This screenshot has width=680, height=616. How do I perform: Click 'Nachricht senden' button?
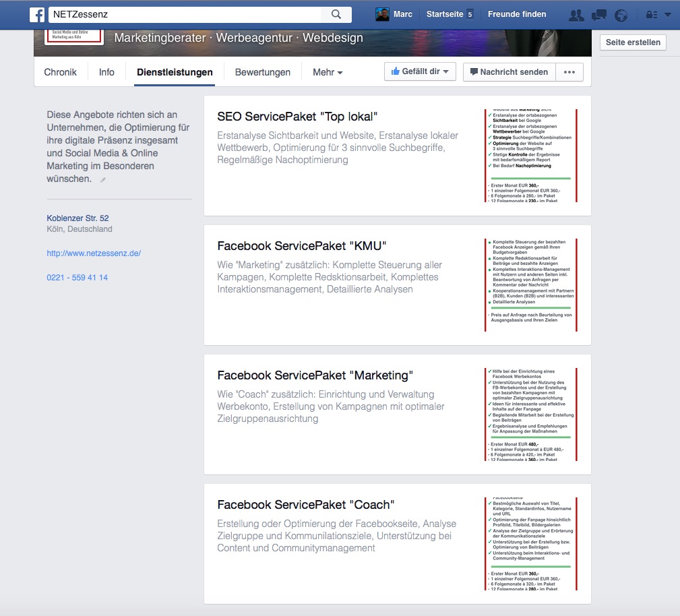509,72
